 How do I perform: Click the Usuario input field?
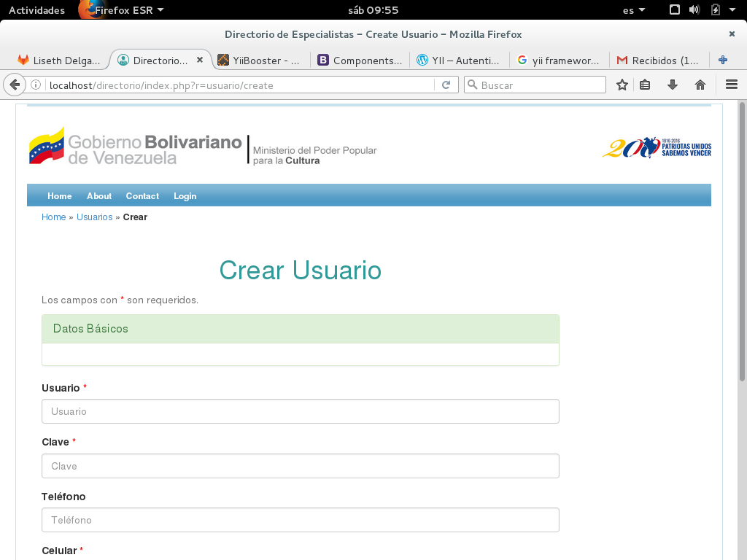pyautogui.click(x=300, y=411)
